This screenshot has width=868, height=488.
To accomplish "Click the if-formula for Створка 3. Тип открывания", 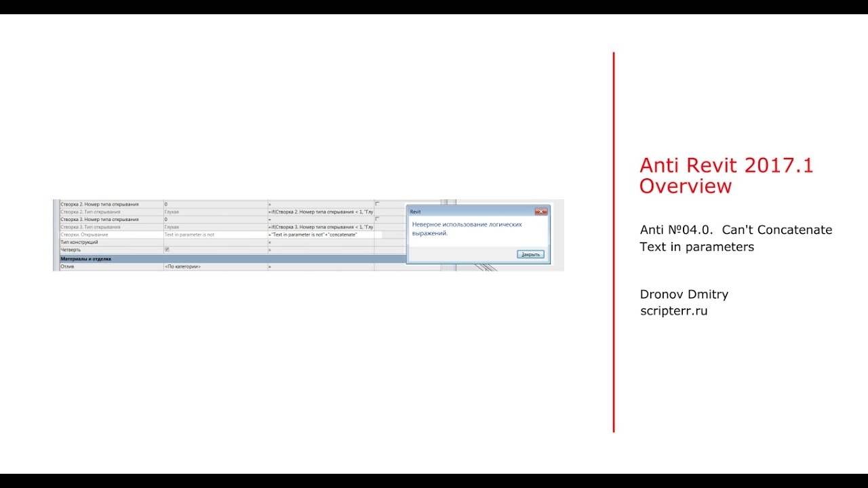I will pos(320,227).
